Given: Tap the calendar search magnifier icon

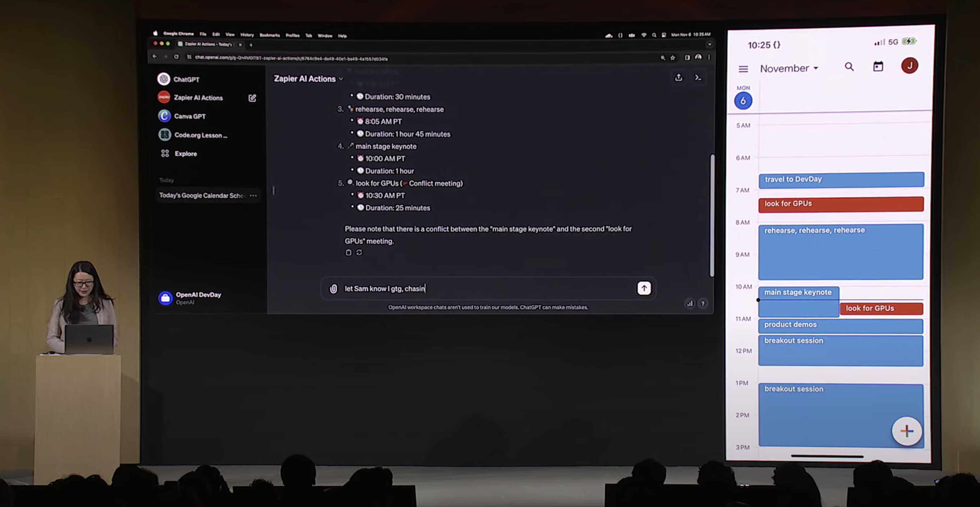Looking at the screenshot, I should click(849, 67).
